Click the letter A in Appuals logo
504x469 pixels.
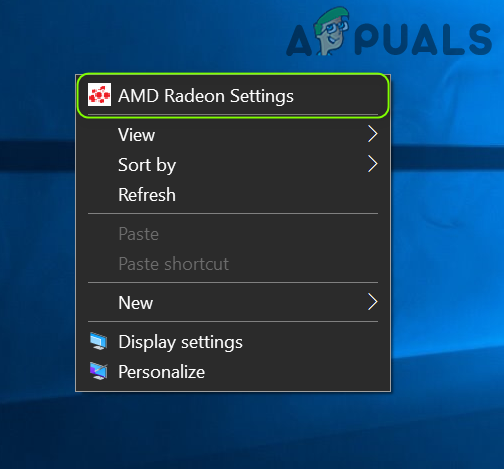pos(299,40)
